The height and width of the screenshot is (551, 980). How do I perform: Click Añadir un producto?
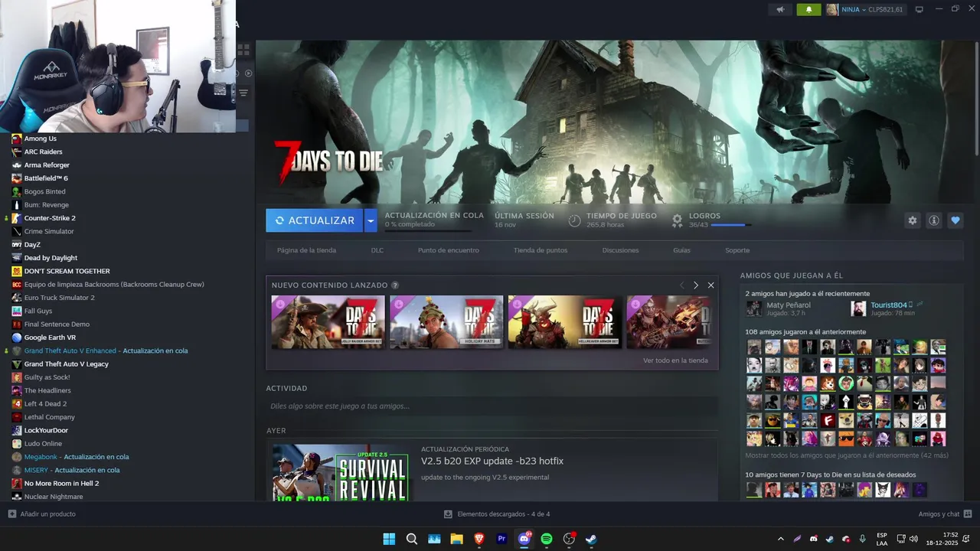(x=42, y=514)
